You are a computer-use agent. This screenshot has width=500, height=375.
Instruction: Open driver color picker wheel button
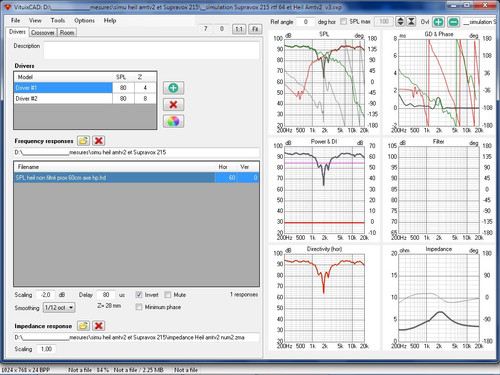click(x=173, y=121)
